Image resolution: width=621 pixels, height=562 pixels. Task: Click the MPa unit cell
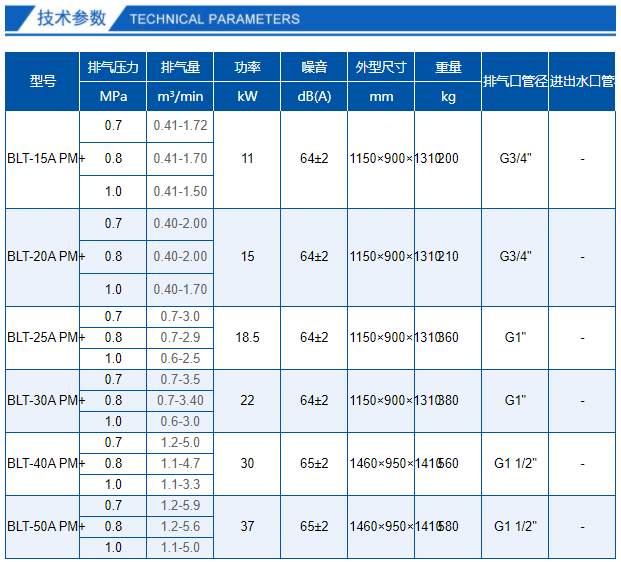pyautogui.click(x=113, y=97)
